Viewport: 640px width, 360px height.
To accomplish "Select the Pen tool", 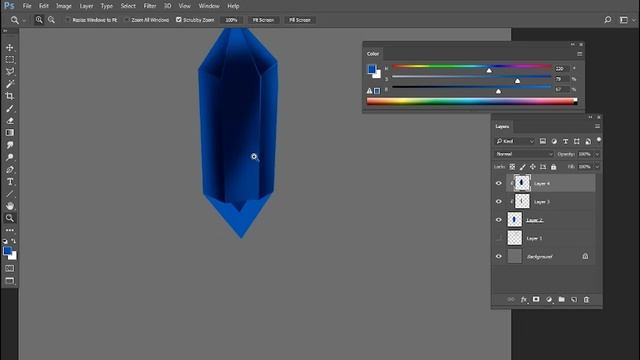I will tap(10, 169).
